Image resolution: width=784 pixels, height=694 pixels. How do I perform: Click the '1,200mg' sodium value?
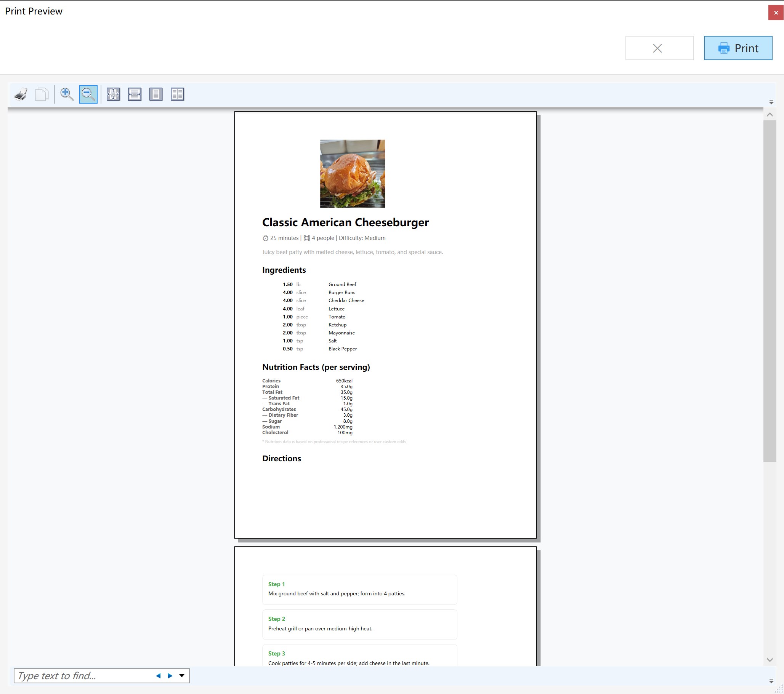[343, 427]
